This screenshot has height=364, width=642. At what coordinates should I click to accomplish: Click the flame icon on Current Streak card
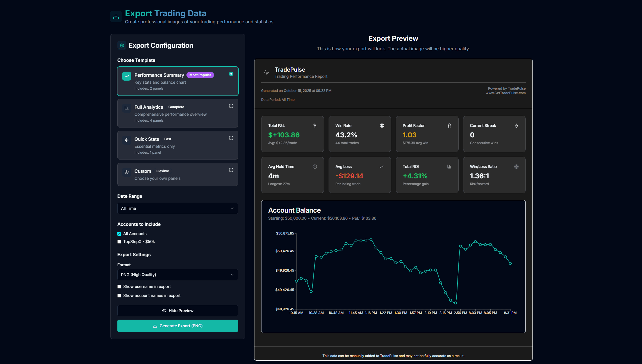point(516,126)
